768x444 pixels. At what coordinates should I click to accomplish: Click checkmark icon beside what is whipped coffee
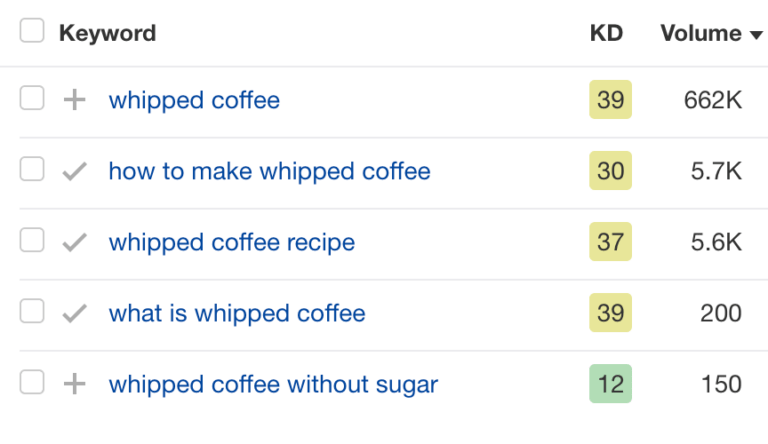[74, 313]
